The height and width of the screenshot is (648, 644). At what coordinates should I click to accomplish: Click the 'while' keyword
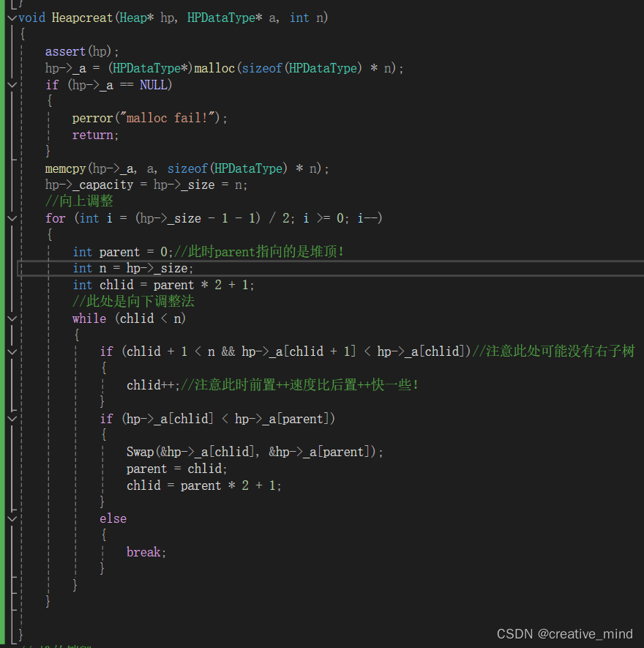click(x=89, y=319)
